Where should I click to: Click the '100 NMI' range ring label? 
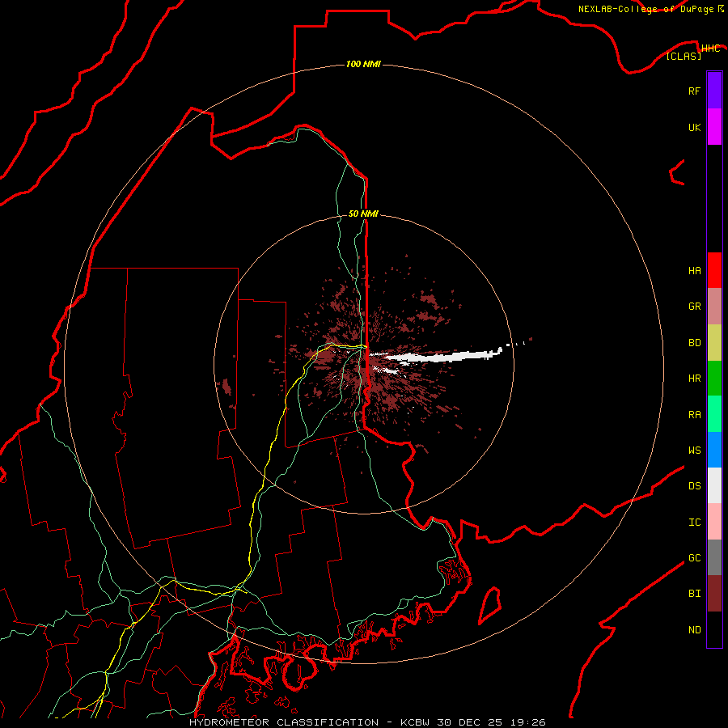point(363,64)
